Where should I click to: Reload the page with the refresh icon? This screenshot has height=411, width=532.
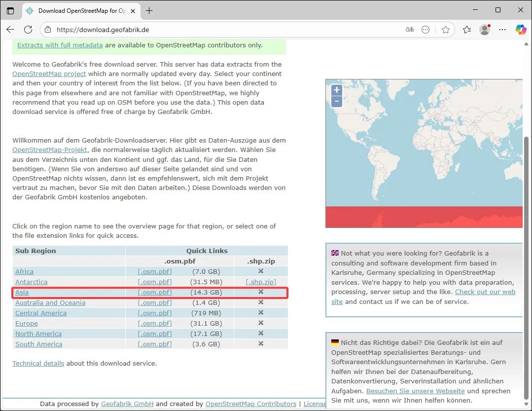pyautogui.click(x=28, y=30)
